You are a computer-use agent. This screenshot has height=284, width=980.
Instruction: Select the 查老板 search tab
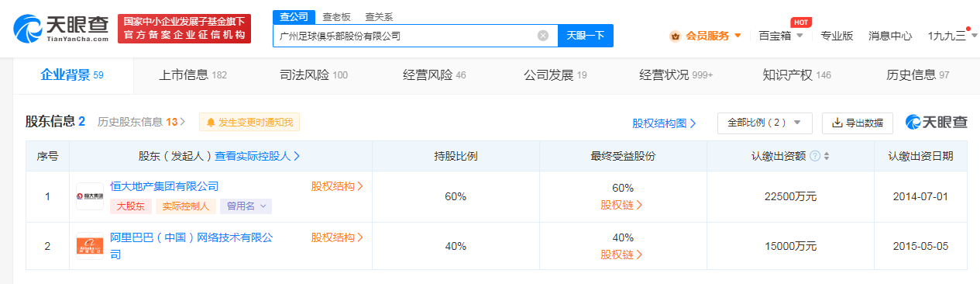[x=336, y=16]
